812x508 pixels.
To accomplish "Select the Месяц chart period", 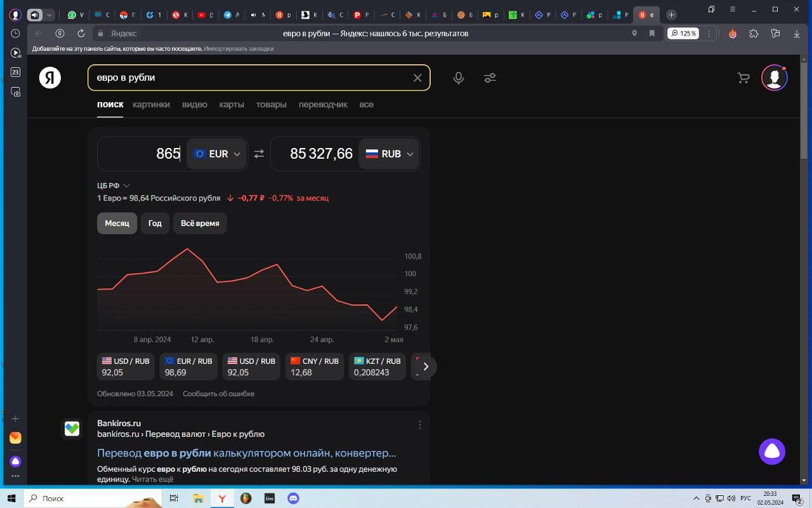I will pos(117,223).
